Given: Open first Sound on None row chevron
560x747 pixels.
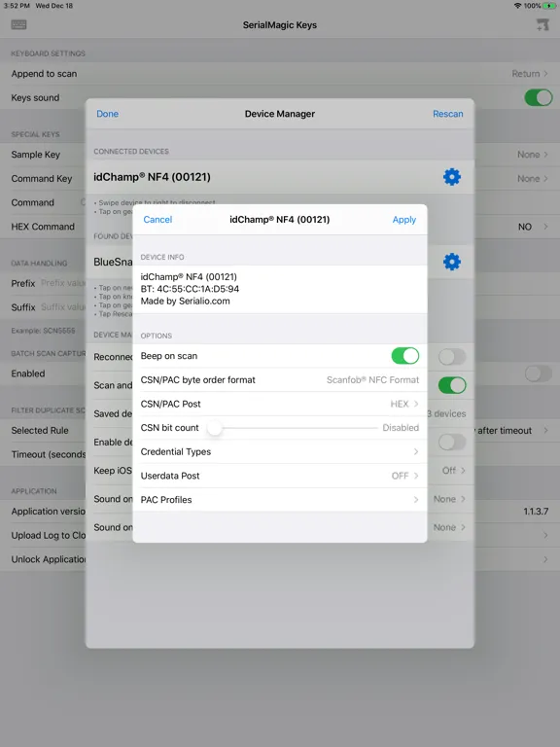Looking at the screenshot, I should (463, 499).
